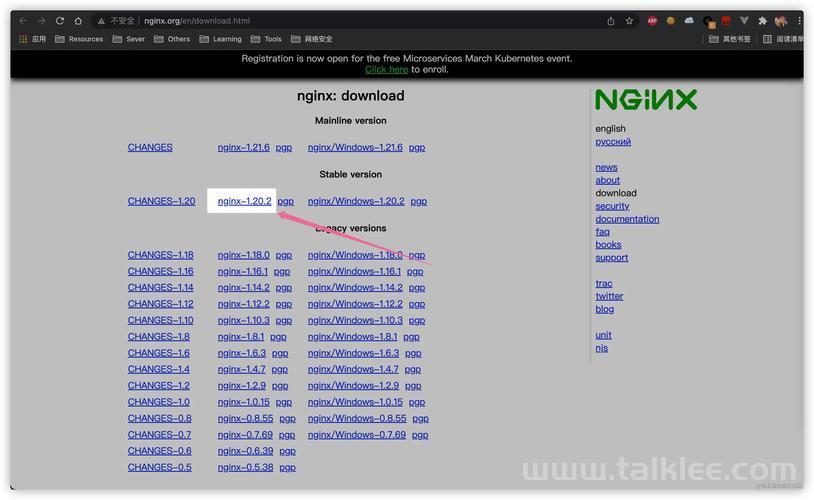Image resolution: width=814 pixels, height=500 pixels.
Task: Click the 'Click here' enroll link in banner
Action: click(x=386, y=70)
